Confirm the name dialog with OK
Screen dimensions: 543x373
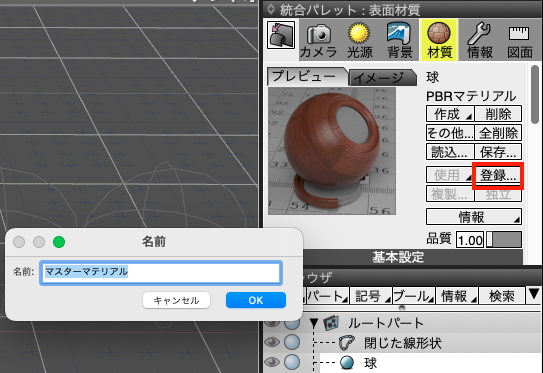point(256,300)
